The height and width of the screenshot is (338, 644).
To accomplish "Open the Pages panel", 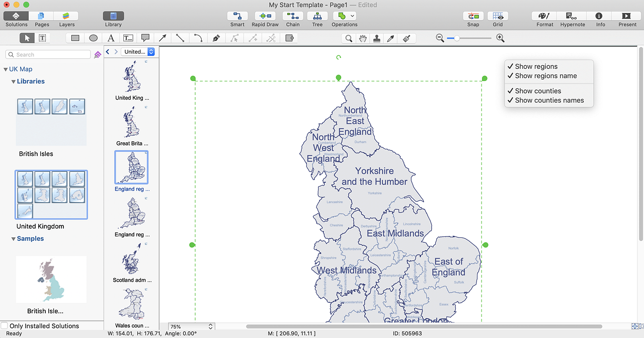I will click(x=42, y=16).
